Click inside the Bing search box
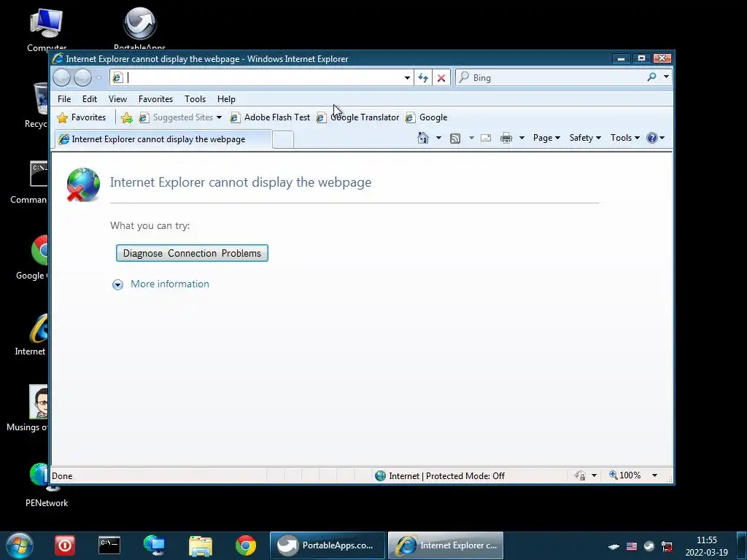Viewport: 747px width, 560px height. [x=557, y=77]
